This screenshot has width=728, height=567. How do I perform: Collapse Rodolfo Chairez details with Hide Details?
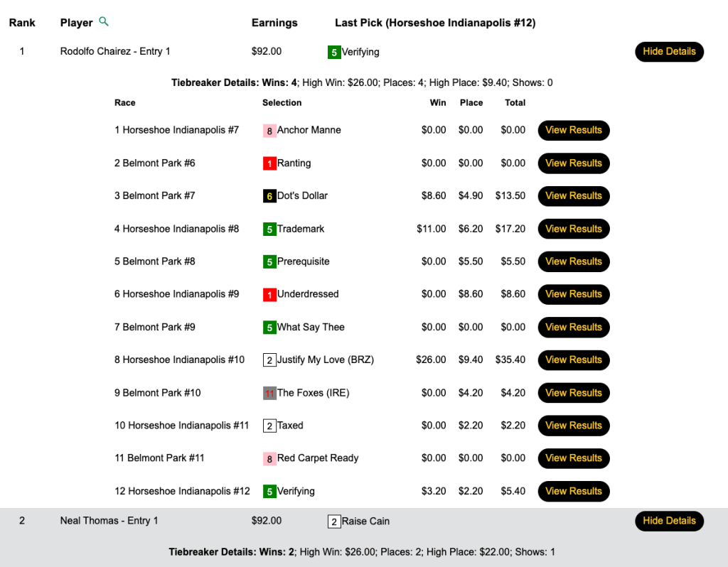click(669, 52)
